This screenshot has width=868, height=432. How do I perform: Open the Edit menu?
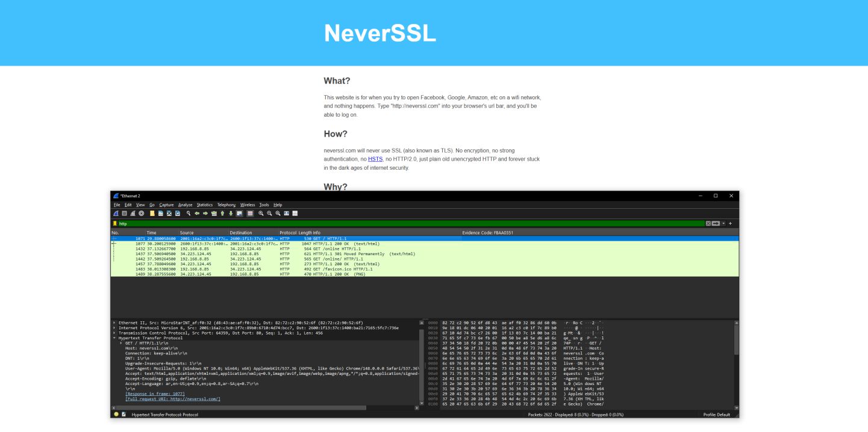(128, 205)
